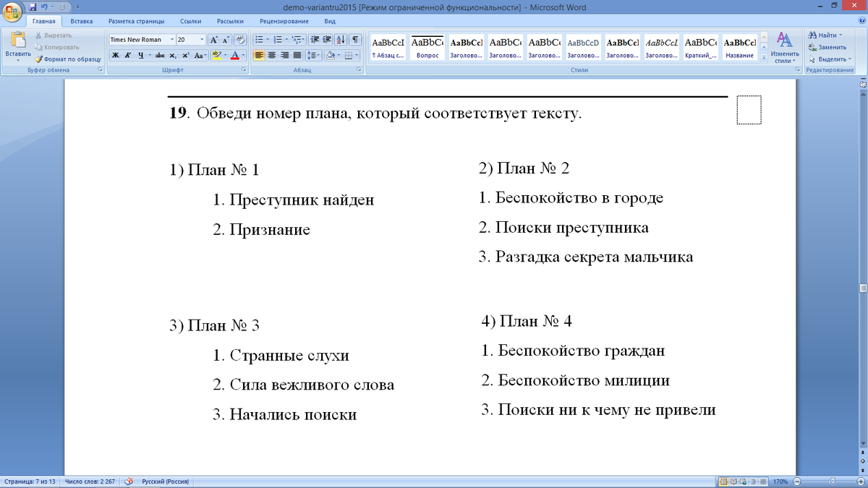
Task: Open Шрифт dialog launcher
Action: pos(244,70)
